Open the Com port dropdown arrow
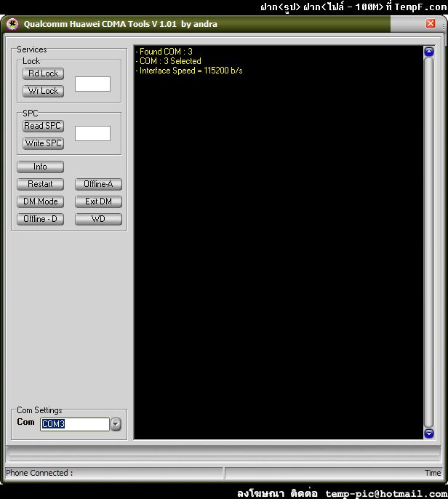Viewport: 448px width, 499px height. (116, 424)
